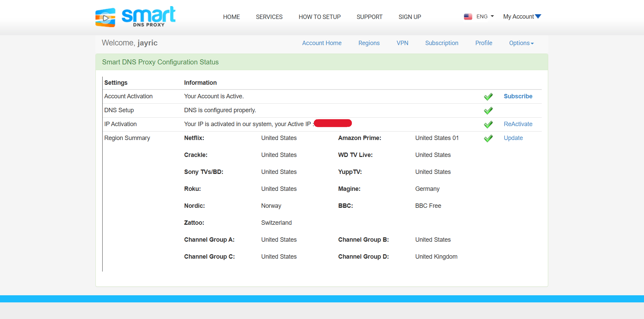Click the DNS Setup green checkmark
The height and width of the screenshot is (319, 644).
[488, 111]
